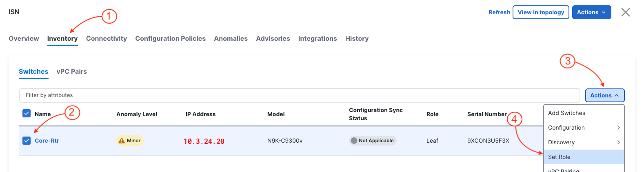The image size is (644, 172).
Task: Open the Overview tab
Action: pos(24,38)
